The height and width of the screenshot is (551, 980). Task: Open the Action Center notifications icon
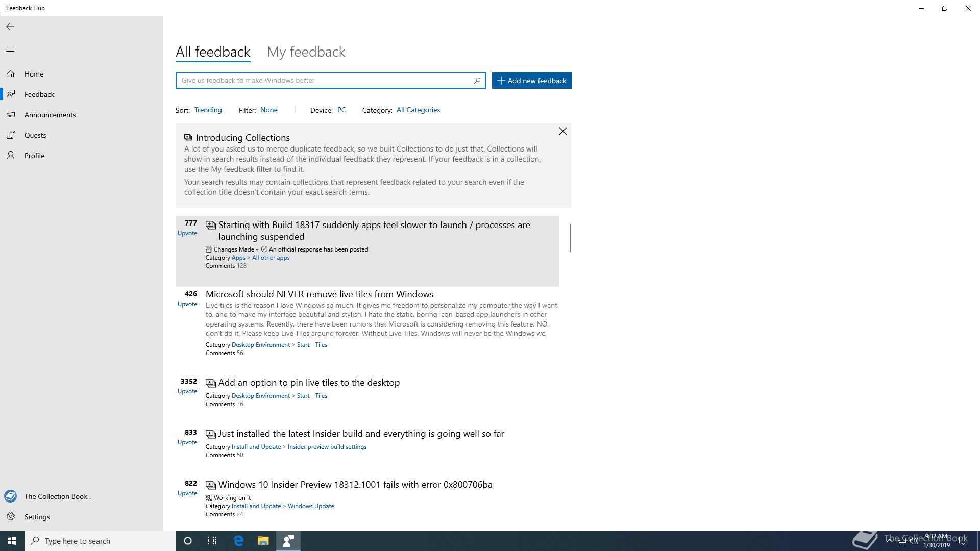(963, 541)
